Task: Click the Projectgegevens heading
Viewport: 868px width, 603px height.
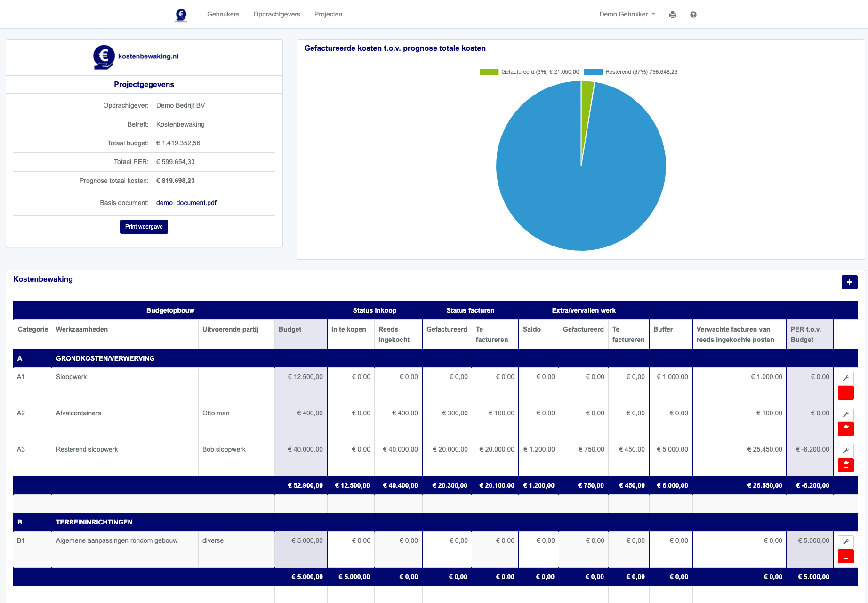Action: (144, 85)
